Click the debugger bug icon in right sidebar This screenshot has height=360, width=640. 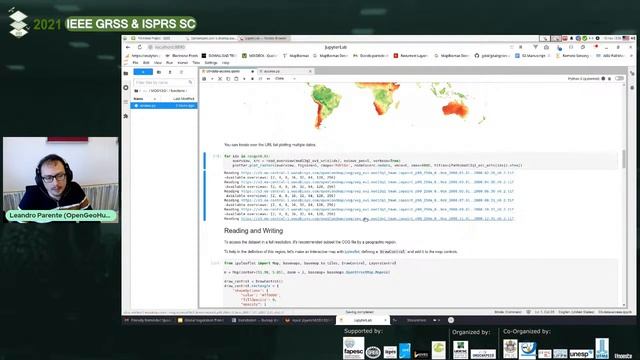pyautogui.click(x=632, y=88)
